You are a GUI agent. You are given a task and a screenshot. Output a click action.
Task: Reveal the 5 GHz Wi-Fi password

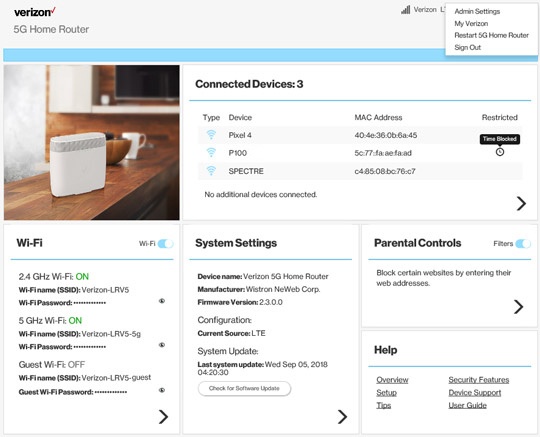[x=162, y=345]
